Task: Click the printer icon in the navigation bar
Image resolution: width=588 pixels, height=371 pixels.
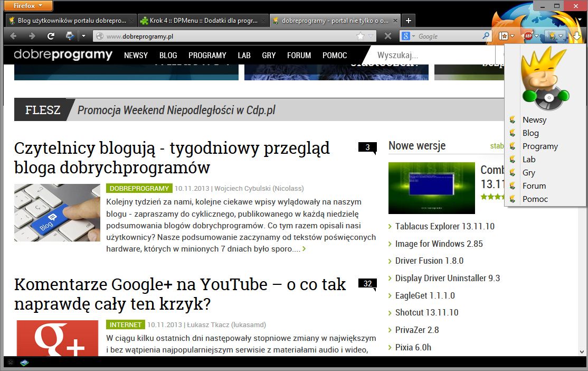Action: point(70,36)
